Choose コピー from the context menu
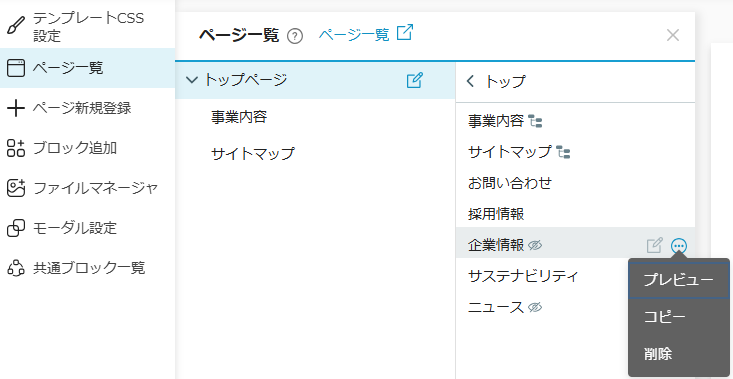The image size is (733, 379). (678, 317)
